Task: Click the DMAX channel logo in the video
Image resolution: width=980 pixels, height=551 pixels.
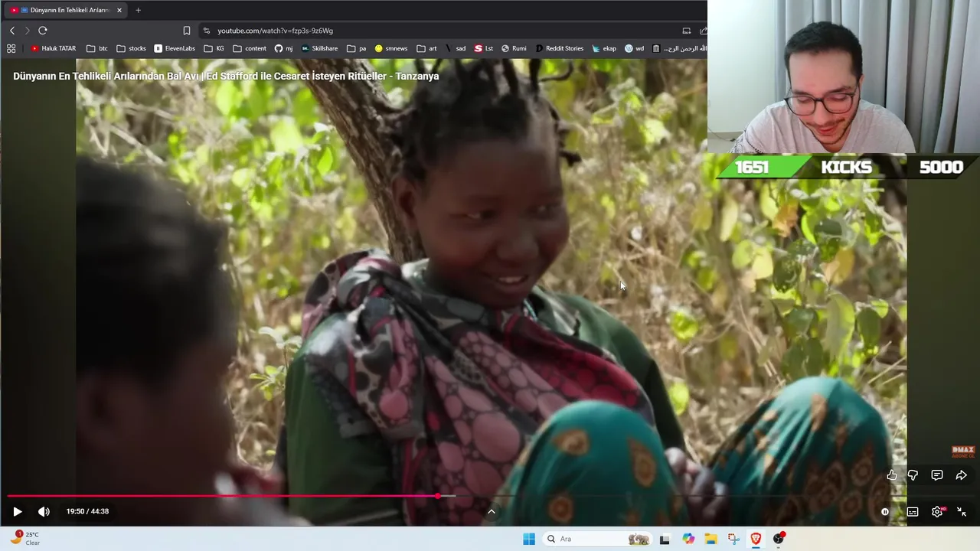Action: pos(962,452)
